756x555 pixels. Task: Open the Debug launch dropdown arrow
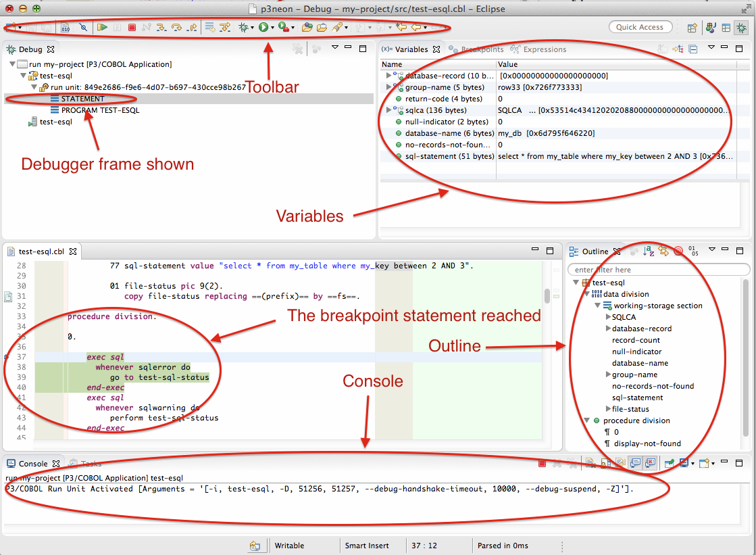pos(252,28)
